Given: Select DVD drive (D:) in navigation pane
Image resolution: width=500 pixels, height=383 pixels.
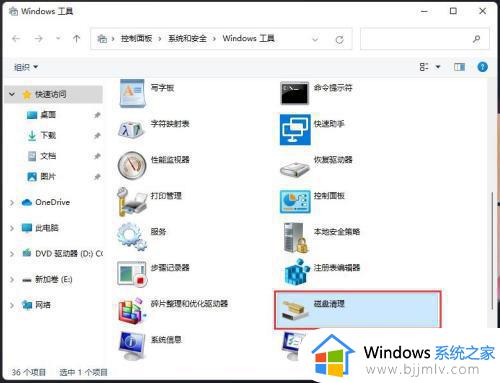Looking at the screenshot, I should point(69,254).
